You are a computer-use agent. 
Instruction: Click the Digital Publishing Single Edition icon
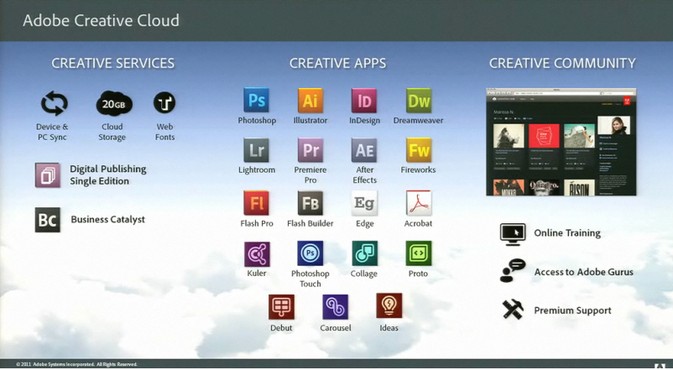tap(48, 175)
